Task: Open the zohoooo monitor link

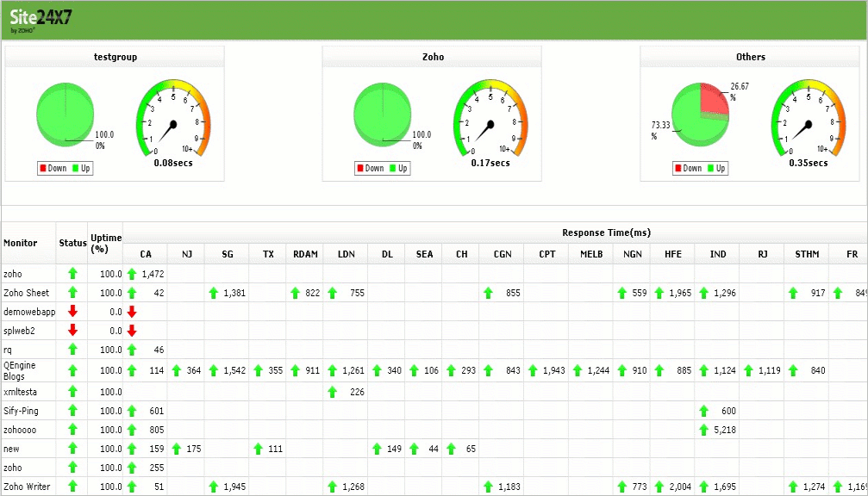Action: pyautogui.click(x=20, y=430)
